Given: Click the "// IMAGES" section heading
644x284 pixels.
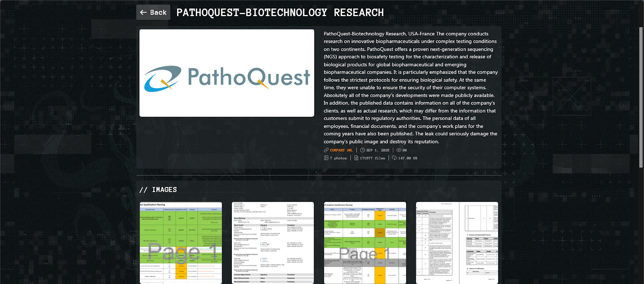Looking at the screenshot, I should [158, 190].
